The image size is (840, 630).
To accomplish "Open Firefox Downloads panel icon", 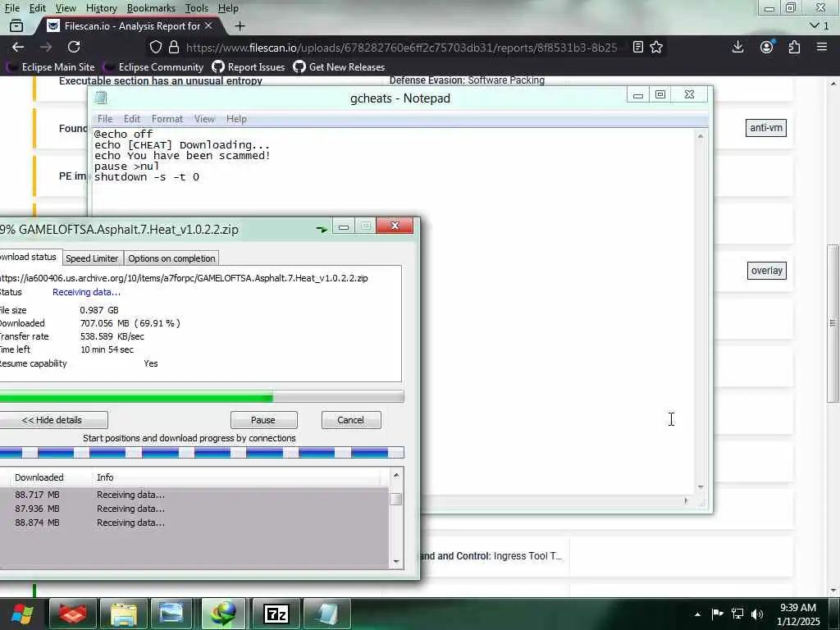I will 737,47.
